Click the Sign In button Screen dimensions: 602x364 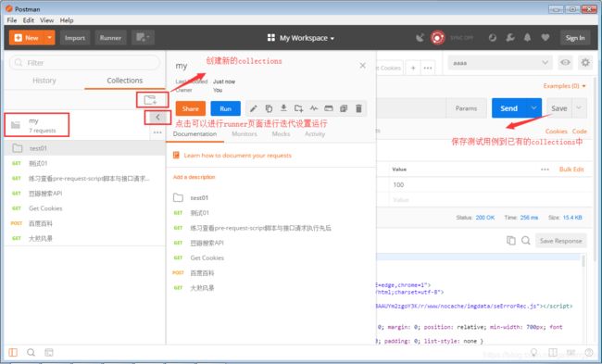point(575,38)
